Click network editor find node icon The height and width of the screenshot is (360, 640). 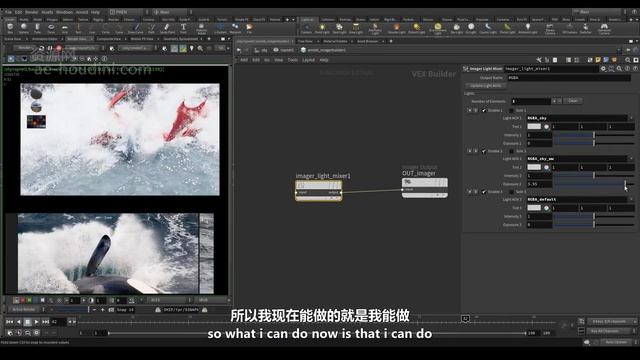pos(628,60)
